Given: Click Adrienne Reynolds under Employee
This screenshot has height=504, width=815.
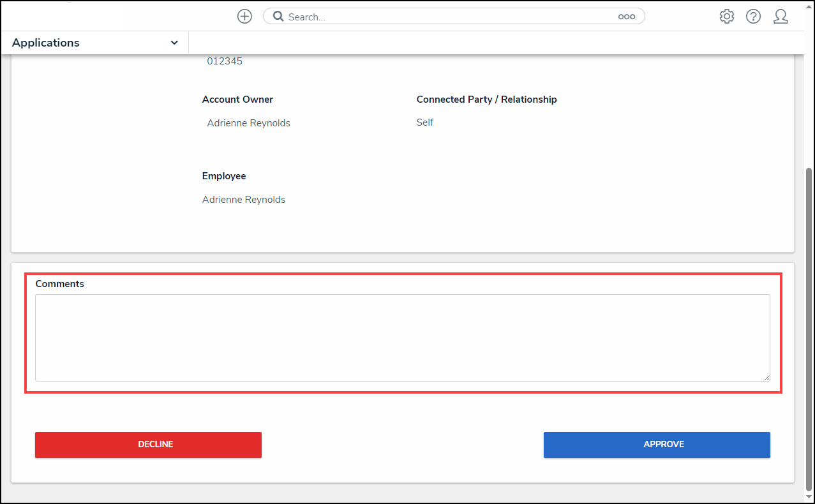Looking at the screenshot, I should (244, 200).
